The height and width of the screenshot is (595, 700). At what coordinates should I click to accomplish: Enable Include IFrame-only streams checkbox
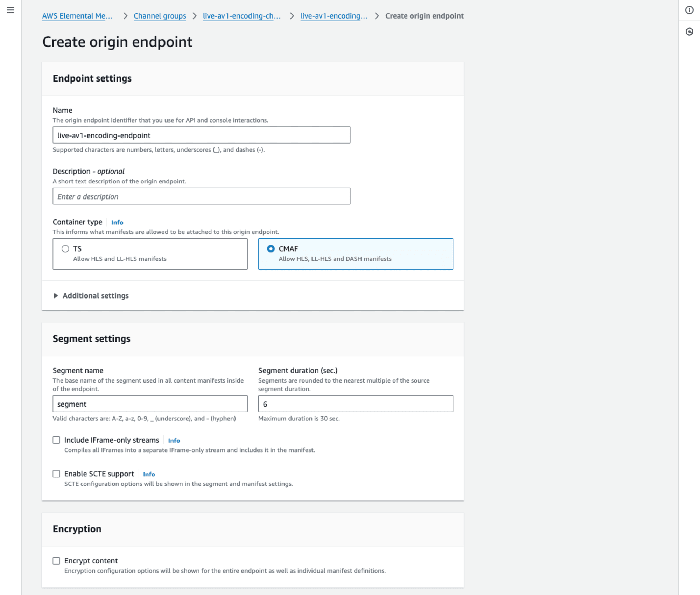pyautogui.click(x=56, y=440)
